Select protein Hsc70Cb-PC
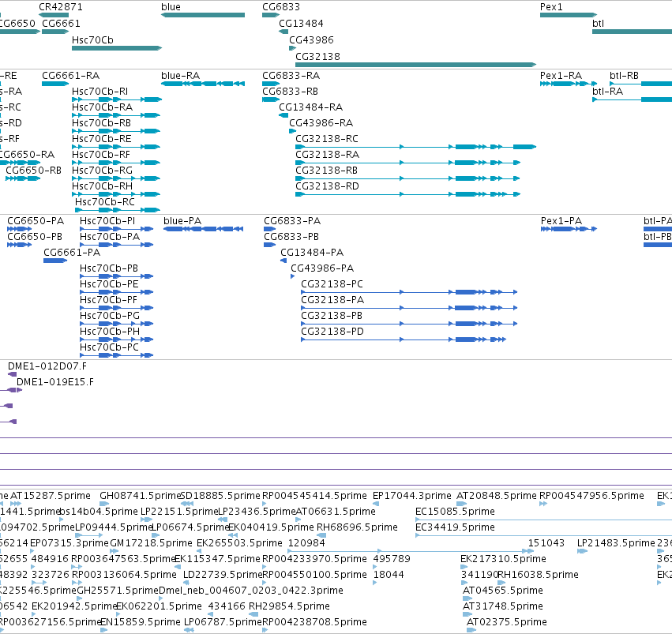 pos(117,355)
